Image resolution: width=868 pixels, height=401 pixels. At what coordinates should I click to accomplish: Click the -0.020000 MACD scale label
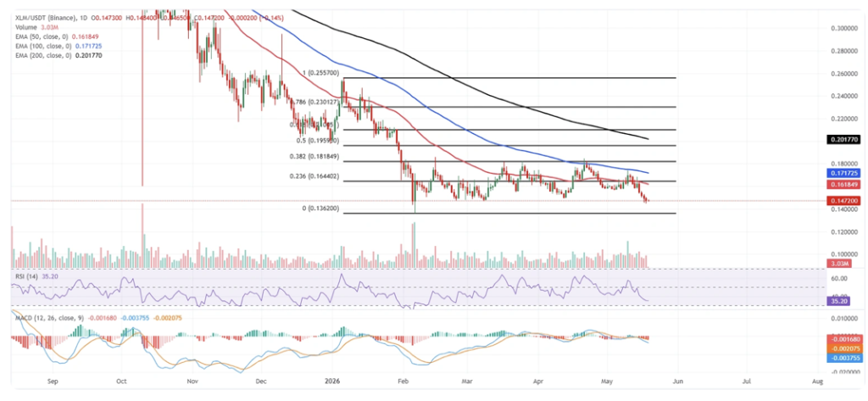(x=843, y=374)
